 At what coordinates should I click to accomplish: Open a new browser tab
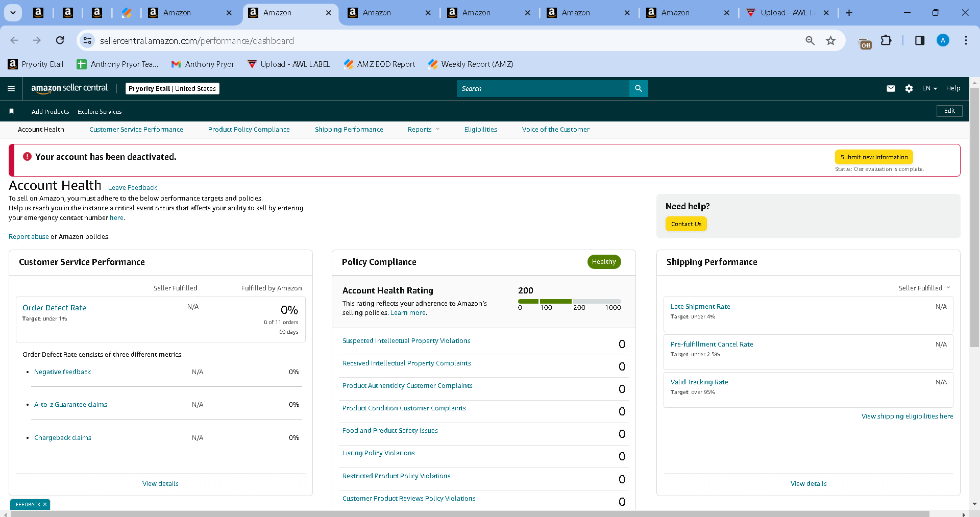(849, 13)
